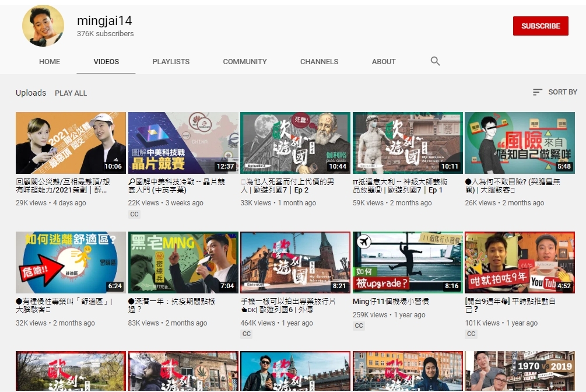Click CC badge under chip war video

click(134, 214)
